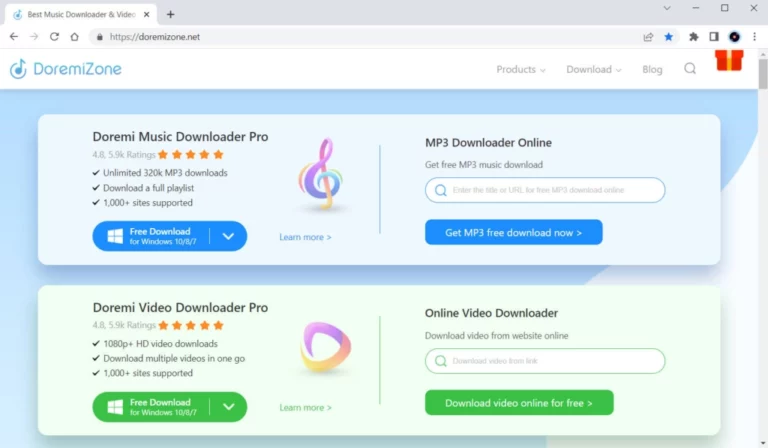The image size is (768, 448).
Task: Open a new browser tab
Action: 170,14
